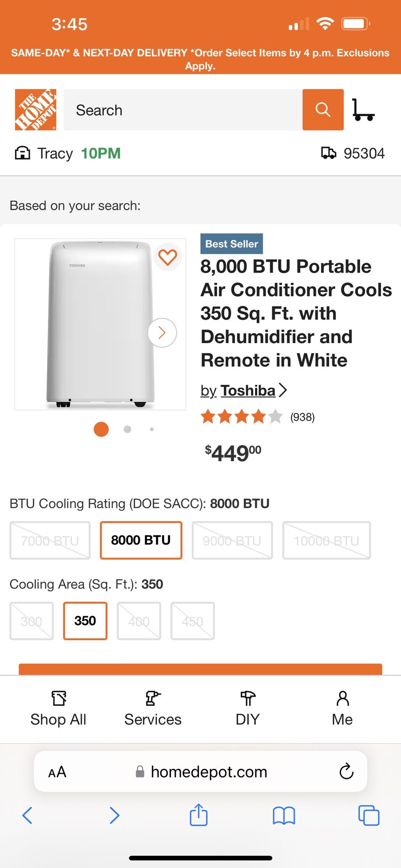Screen dimensions: 401x868
Task: Open the shopping cart
Action: click(x=363, y=110)
